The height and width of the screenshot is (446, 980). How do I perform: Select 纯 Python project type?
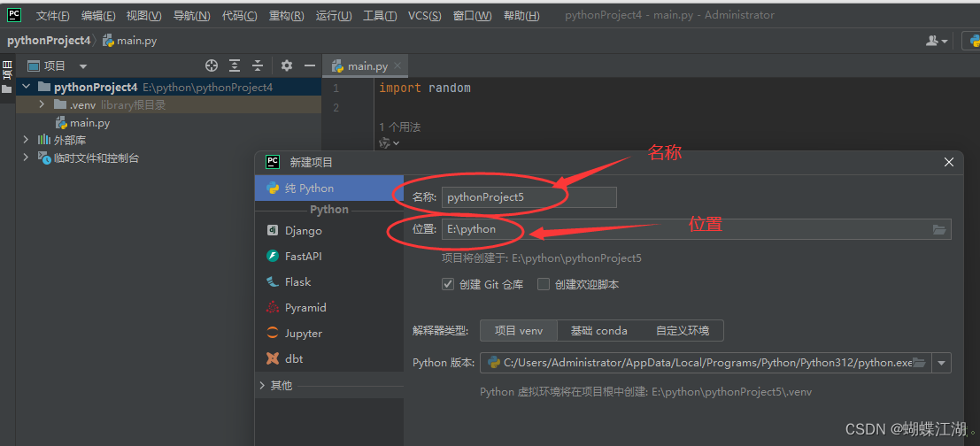pos(328,188)
